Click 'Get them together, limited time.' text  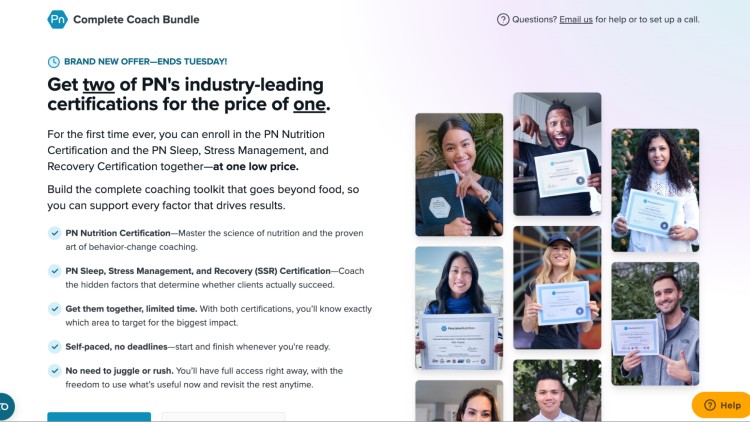(131, 309)
